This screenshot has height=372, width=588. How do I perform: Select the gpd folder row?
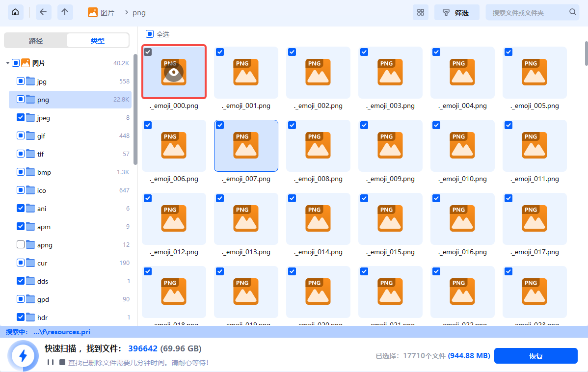[70, 299]
